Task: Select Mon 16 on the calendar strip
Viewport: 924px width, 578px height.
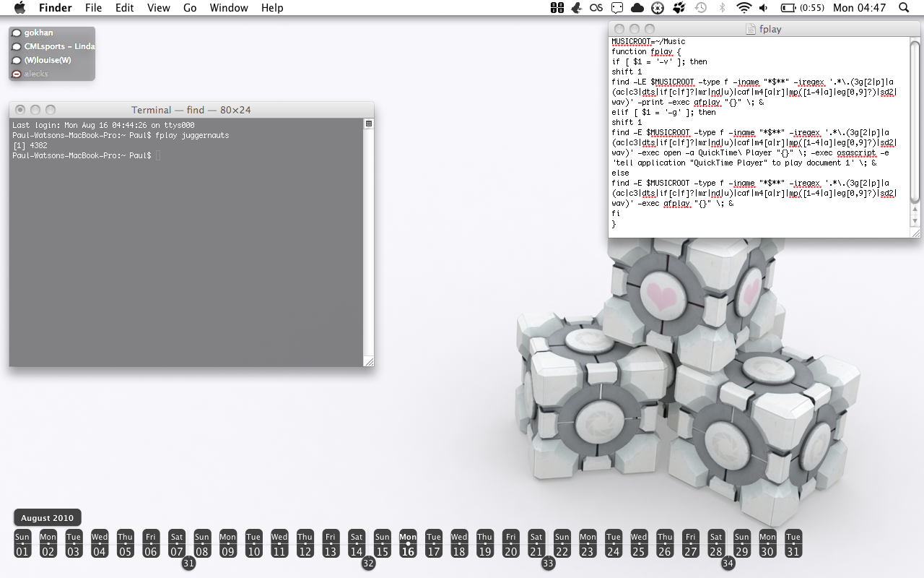Action: [408, 544]
